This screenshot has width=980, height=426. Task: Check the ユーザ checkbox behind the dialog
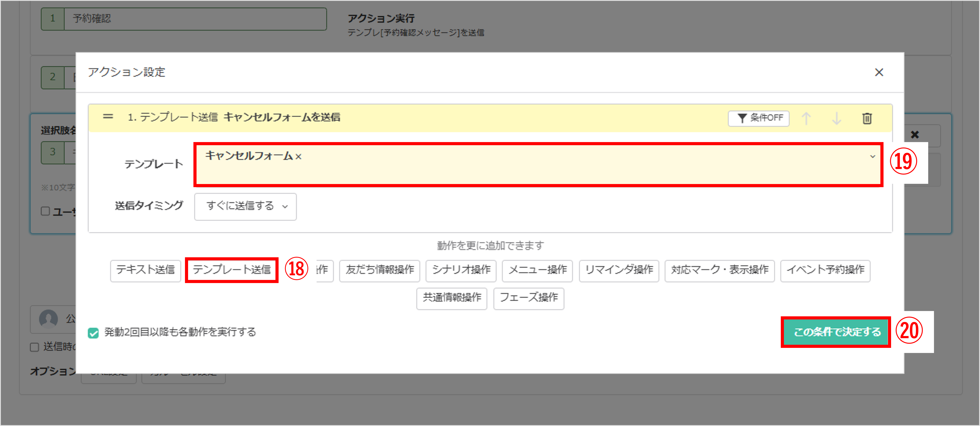point(45,211)
